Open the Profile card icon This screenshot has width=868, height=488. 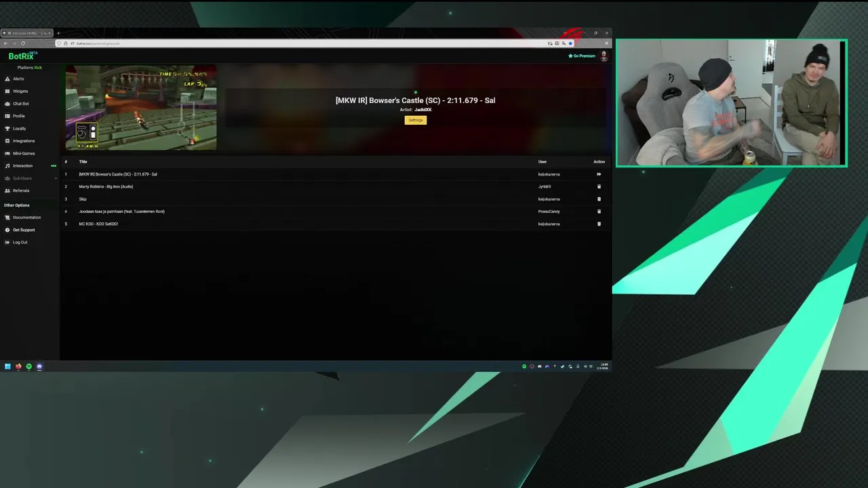tap(7, 116)
